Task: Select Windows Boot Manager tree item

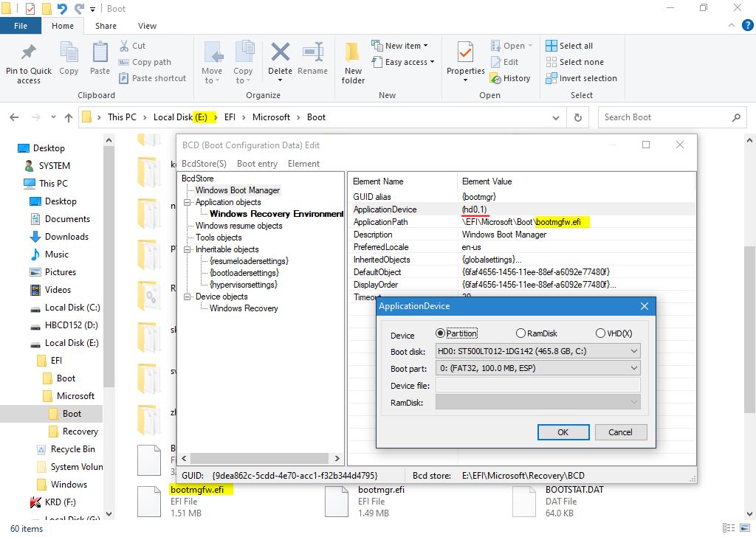Action: coord(238,190)
